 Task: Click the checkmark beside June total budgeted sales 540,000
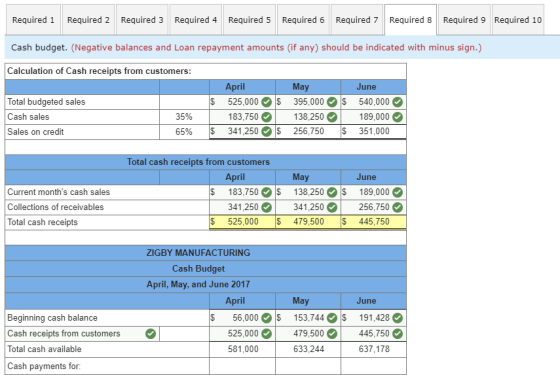pyautogui.click(x=398, y=102)
